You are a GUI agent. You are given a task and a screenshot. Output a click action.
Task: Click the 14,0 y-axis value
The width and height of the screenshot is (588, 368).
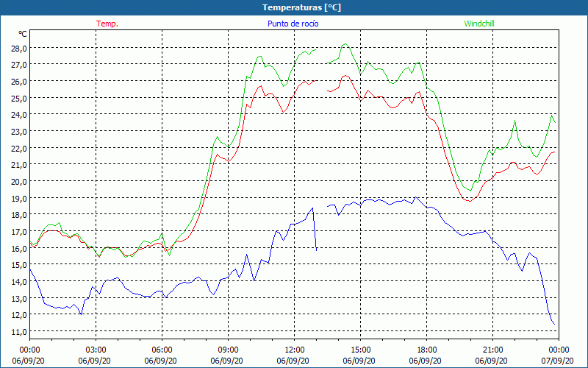tap(20, 281)
